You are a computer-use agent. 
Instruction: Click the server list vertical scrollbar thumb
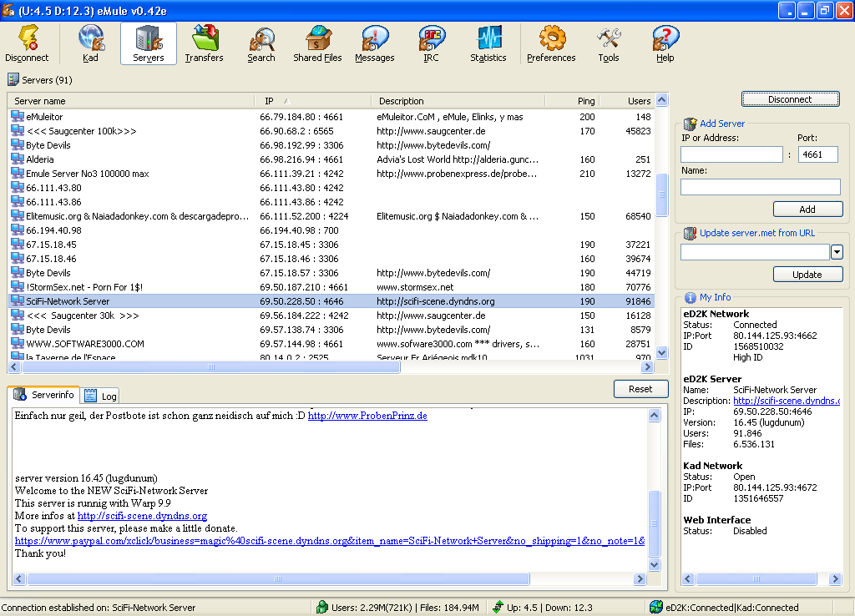661,194
